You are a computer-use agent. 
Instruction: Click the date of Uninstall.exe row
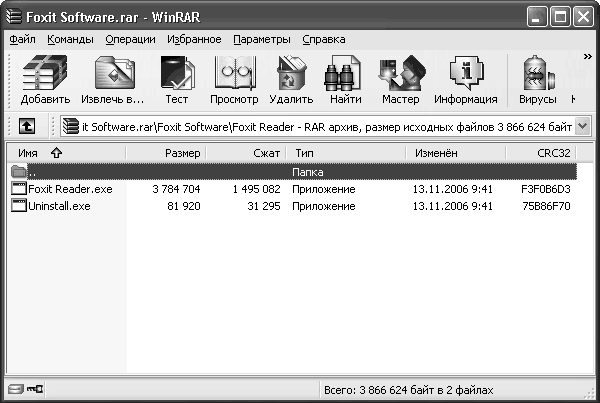pyautogui.click(x=452, y=206)
